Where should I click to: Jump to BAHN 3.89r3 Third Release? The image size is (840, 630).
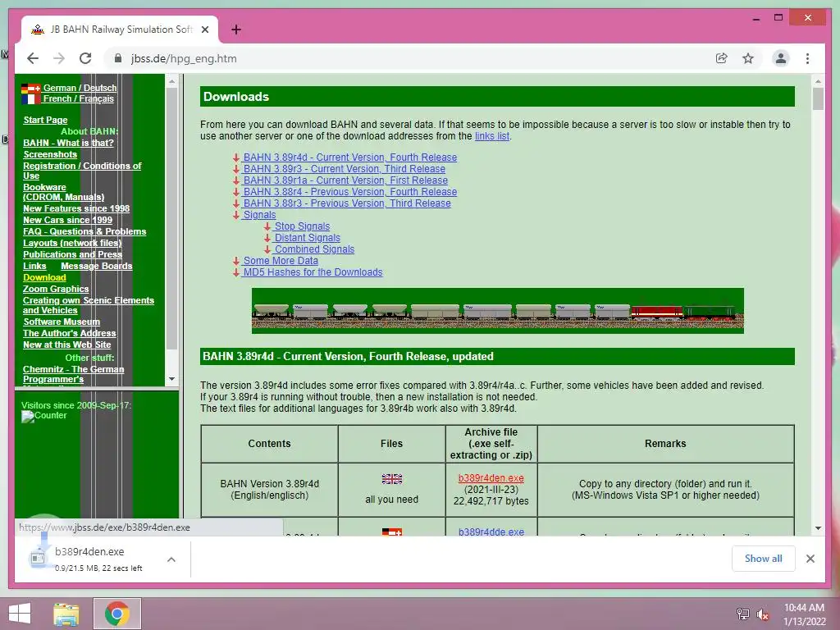pos(344,169)
